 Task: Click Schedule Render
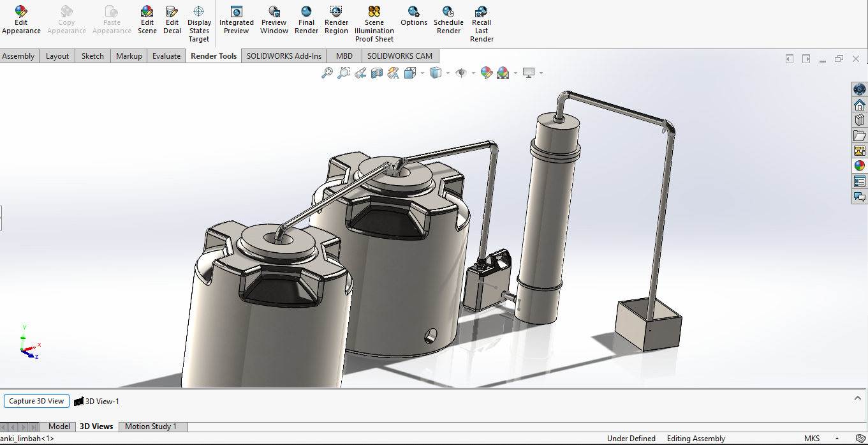click(x=448, y=20)
